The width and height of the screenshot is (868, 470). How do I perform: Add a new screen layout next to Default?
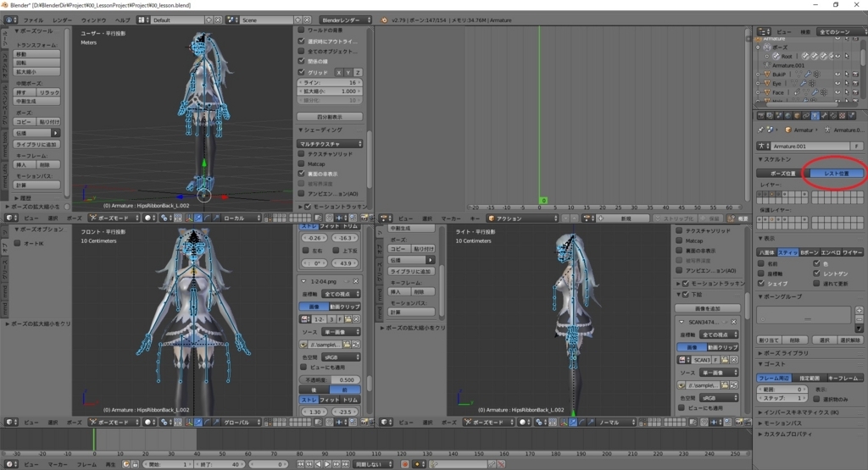tap(209, 20)
